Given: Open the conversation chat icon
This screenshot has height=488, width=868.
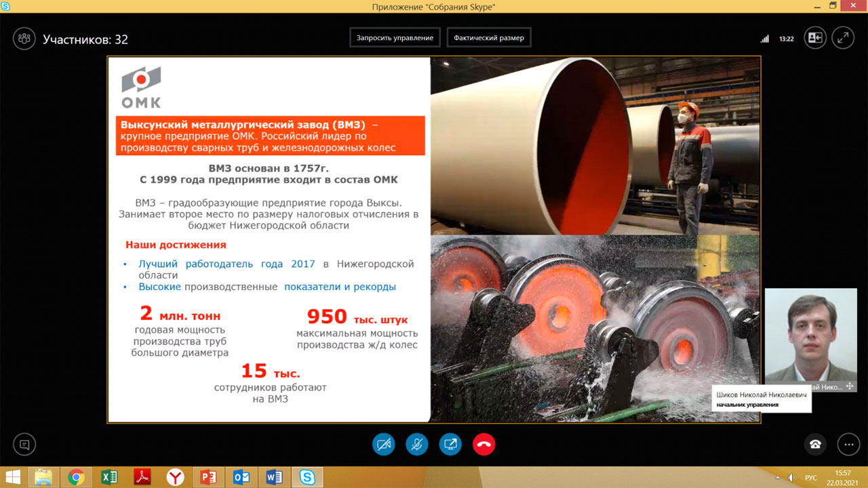Looking at the screenshot, I should tap(24, 445).
